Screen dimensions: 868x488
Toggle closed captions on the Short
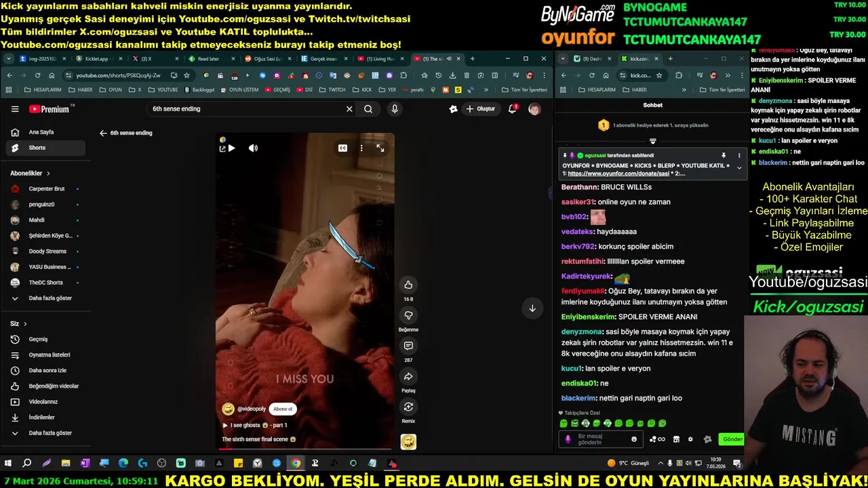[x=342, y=148]
